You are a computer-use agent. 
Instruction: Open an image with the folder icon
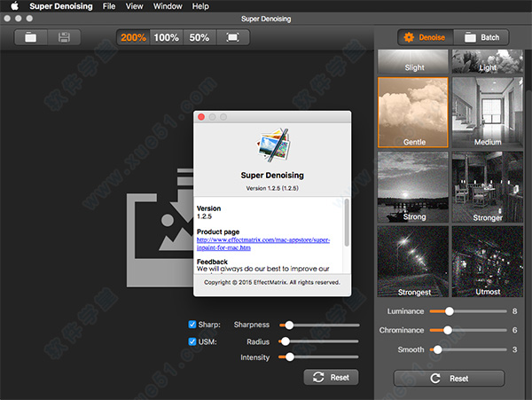(30, 37)
